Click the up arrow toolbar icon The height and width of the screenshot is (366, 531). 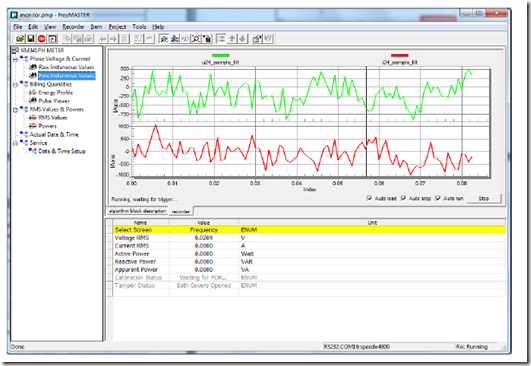[x=232, y=39]
